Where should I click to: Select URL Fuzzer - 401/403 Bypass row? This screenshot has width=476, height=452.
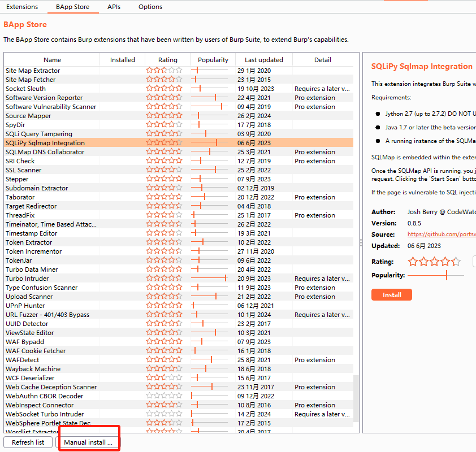pos(179,315)
